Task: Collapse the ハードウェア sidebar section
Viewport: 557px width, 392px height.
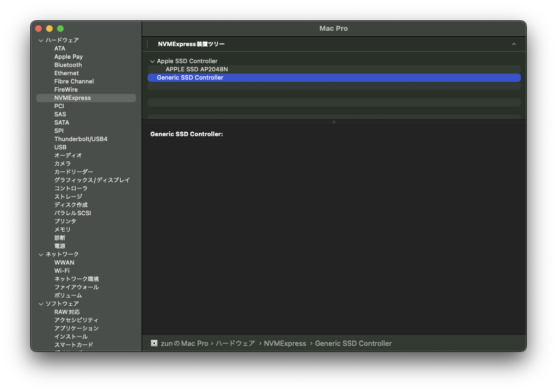Action: pos(41,41)
